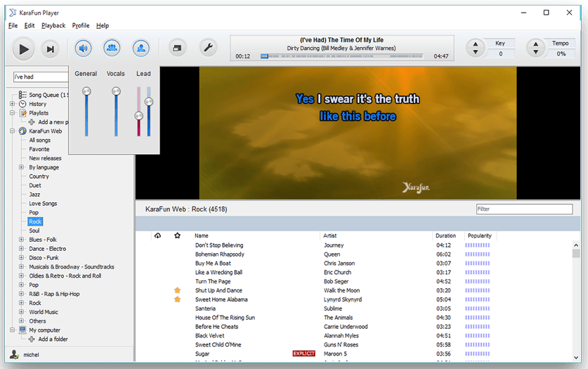Image resolution: width=588 pixels, height=369 pixels.
Task: Adjust the Vocals volume slider
Action: point(116,91)
